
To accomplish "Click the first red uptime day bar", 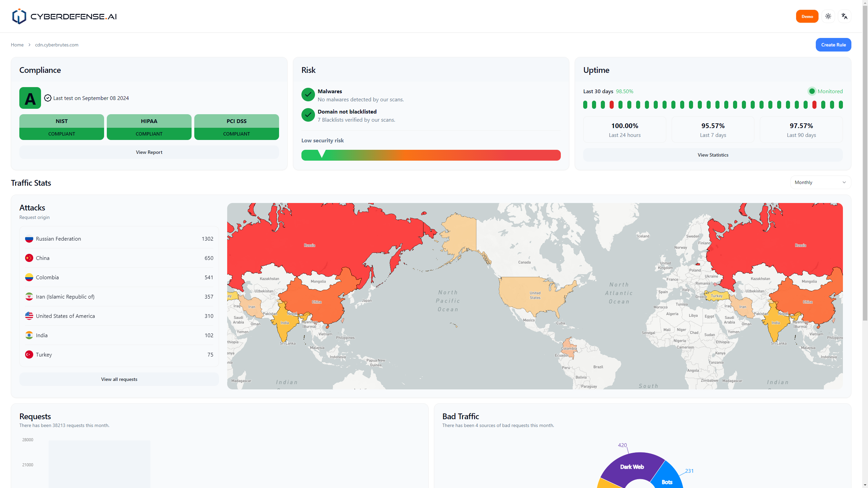I will point(612,105).
